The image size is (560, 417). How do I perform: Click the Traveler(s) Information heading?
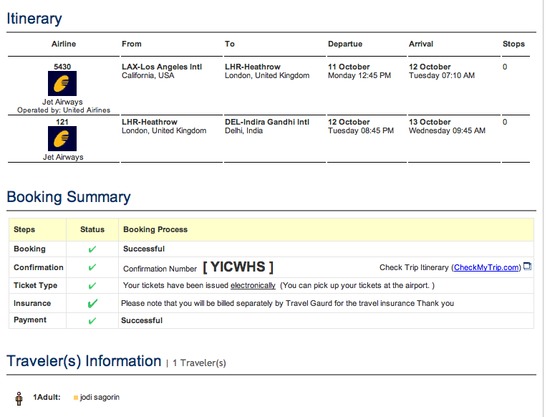click(84, 361)
